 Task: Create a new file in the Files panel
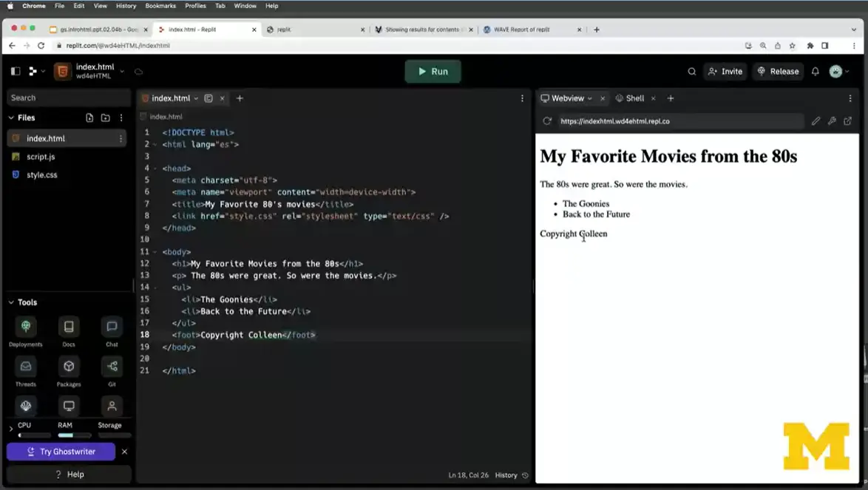(x=89, y=118)
